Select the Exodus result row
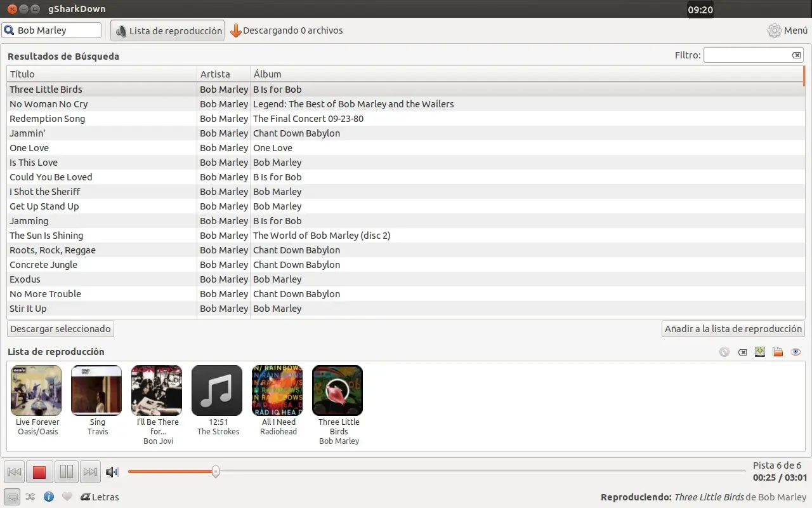The height and width of the screenshot is (508, 812). click(405, 279)
